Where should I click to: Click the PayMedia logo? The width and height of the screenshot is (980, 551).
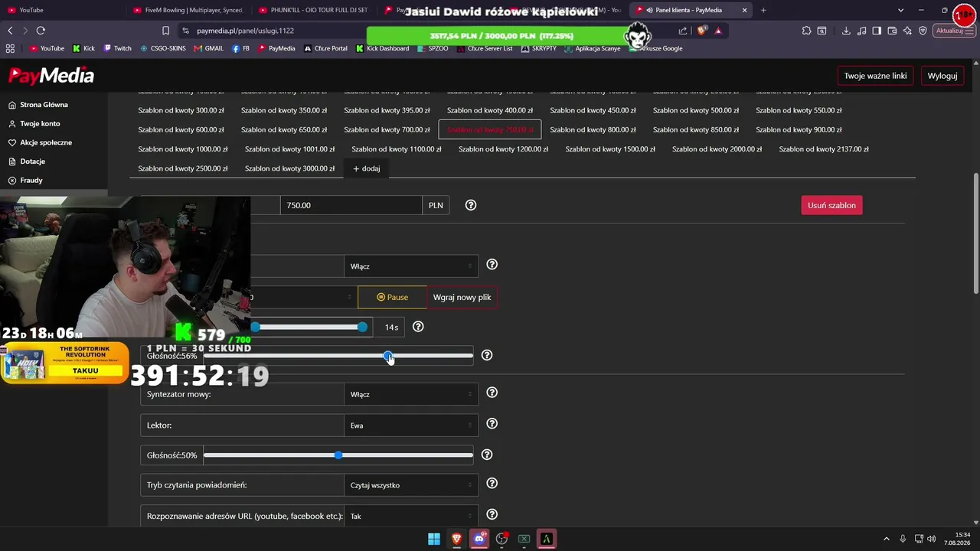coord(51,76)
